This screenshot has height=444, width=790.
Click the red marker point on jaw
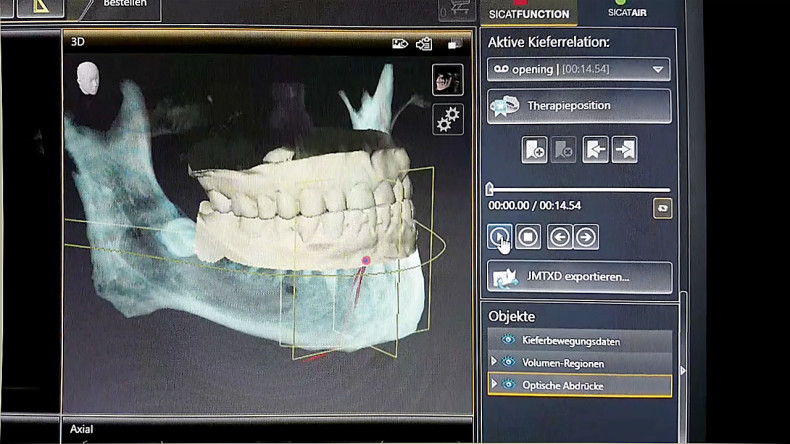tap(366, 261)
